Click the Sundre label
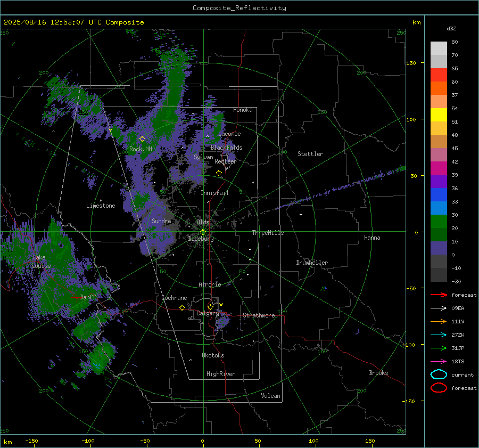479x448 pixels. click(x=161, y=221)
